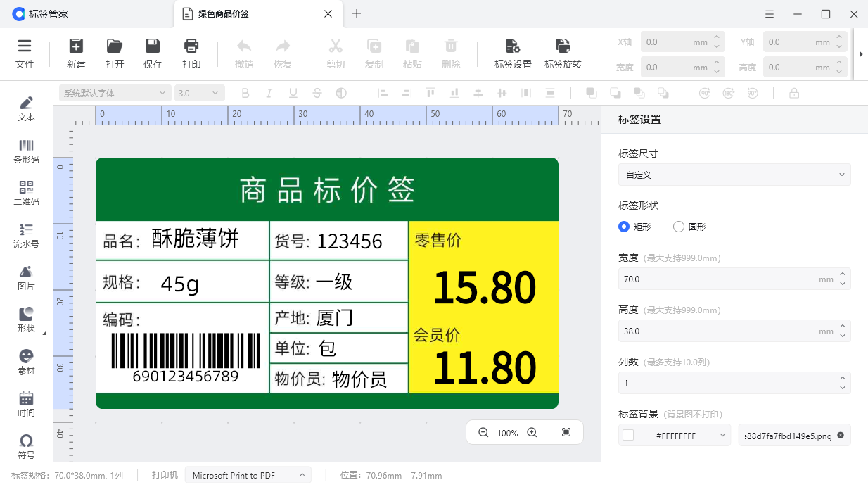Open the 标签尺寸 size dropdown
Viewport: 868px width, 487px height.
coord(734,174)
